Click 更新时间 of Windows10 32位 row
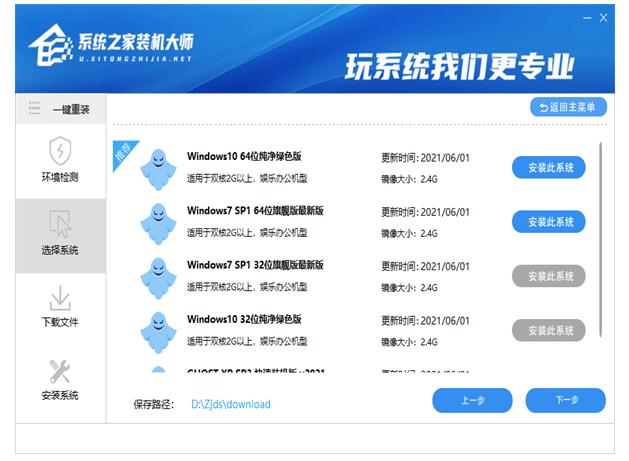The image size is (629, 461). 425,321
